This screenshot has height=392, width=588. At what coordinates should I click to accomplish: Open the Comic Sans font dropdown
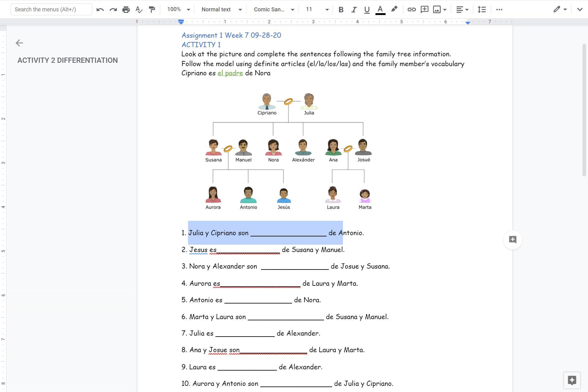point(273,9)
